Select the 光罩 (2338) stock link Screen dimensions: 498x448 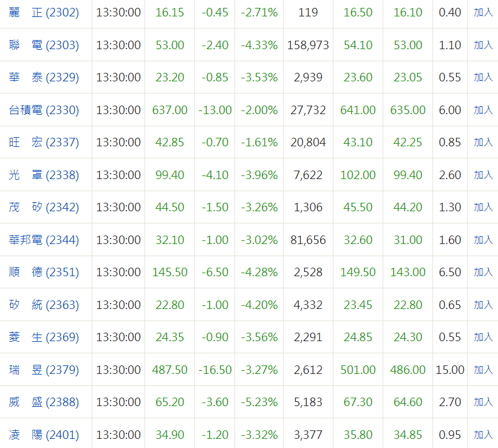tap(44, 175)
